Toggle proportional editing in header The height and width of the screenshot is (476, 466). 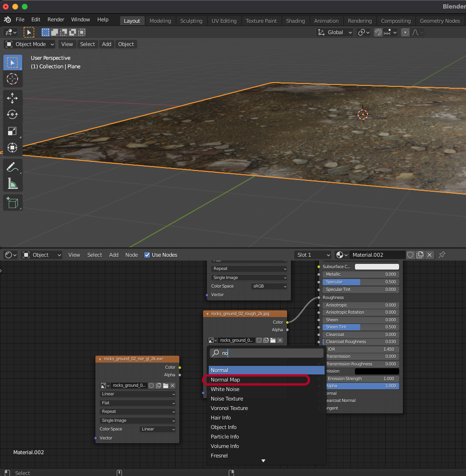(405, 32)
